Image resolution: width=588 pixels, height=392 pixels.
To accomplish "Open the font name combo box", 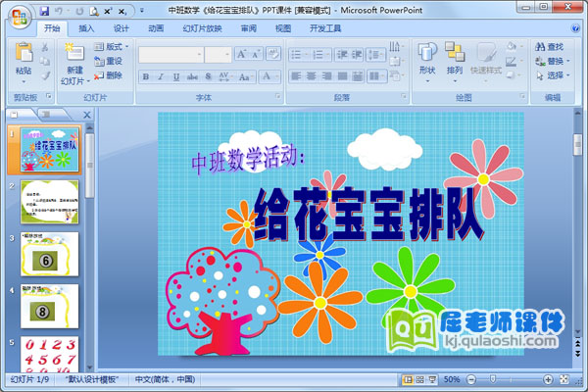I will [x=171, y=55].
